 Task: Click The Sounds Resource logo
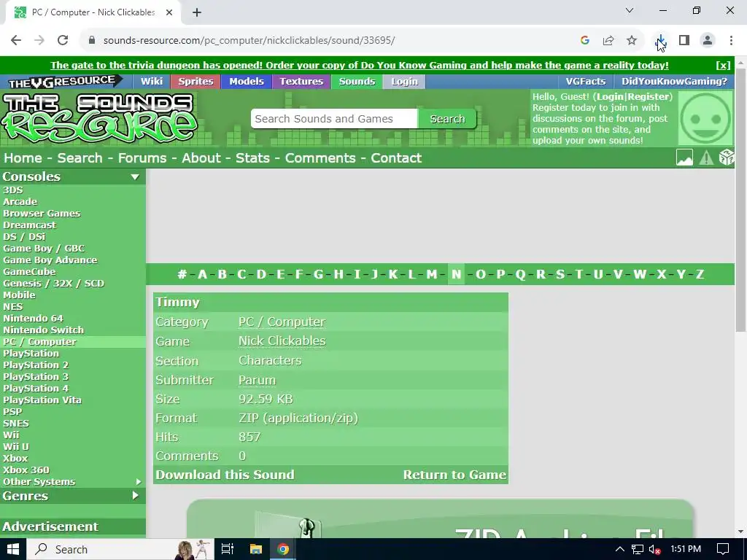pyautogui.click(x=99, y=118)
